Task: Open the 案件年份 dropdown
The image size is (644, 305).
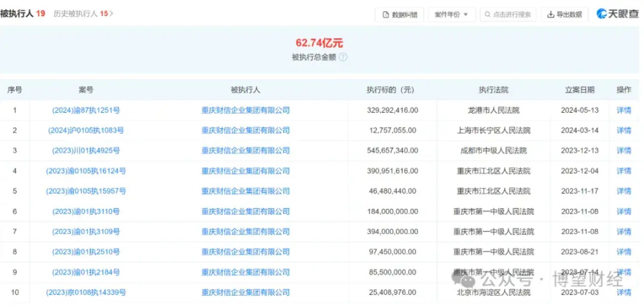Action: (x=451, y=15)
